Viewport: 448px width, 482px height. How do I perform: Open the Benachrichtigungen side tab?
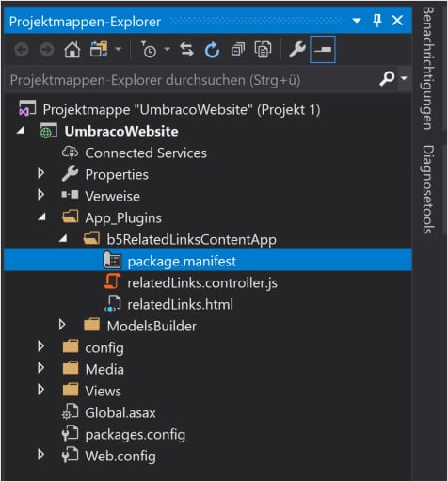click(428, 69)
